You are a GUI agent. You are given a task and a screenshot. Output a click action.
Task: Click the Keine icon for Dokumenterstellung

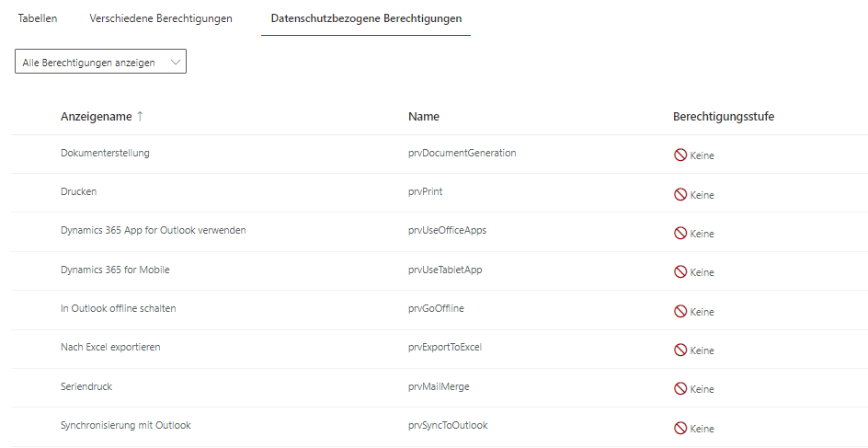(680, 155)
